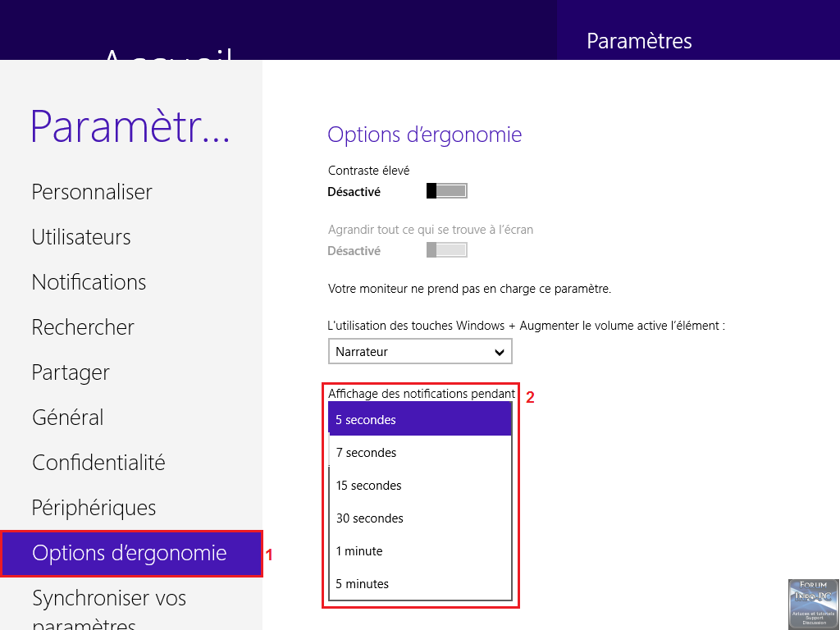Choose 15 secondes notification duration

420,486
